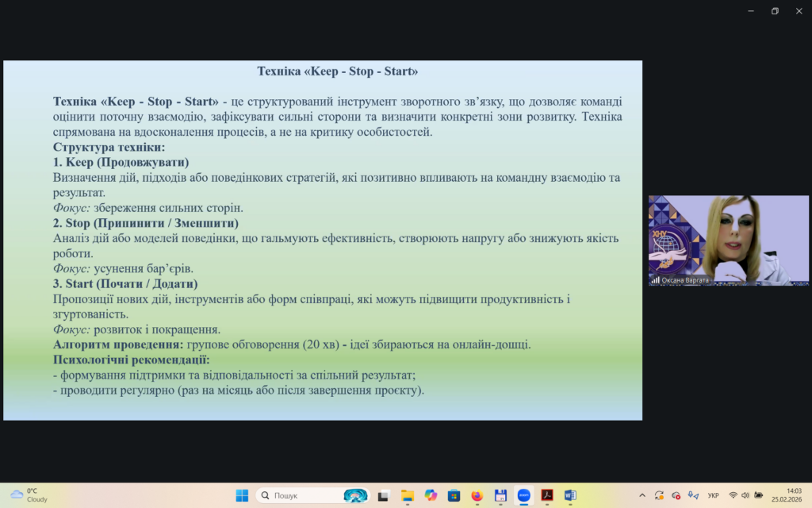Open Firefox browser from the taskbar

pos(477,495)
